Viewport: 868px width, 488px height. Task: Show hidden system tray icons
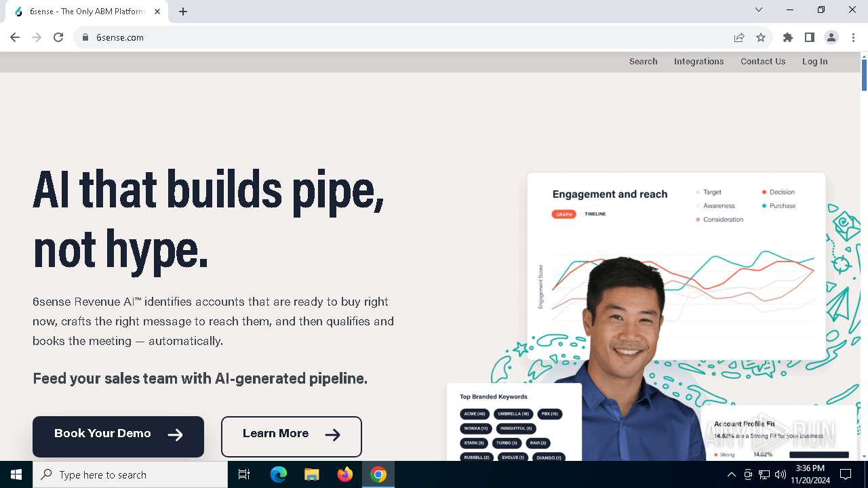click(731, 474)
